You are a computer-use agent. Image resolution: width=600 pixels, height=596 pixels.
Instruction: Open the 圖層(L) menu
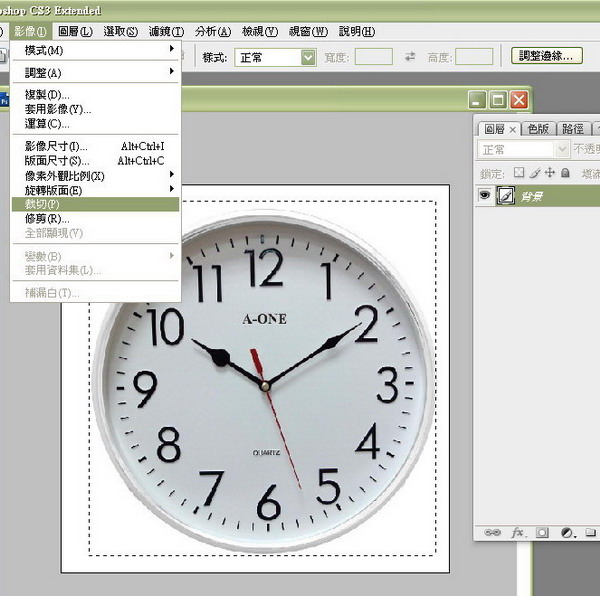pyautogui.click(x=75, y=31)
